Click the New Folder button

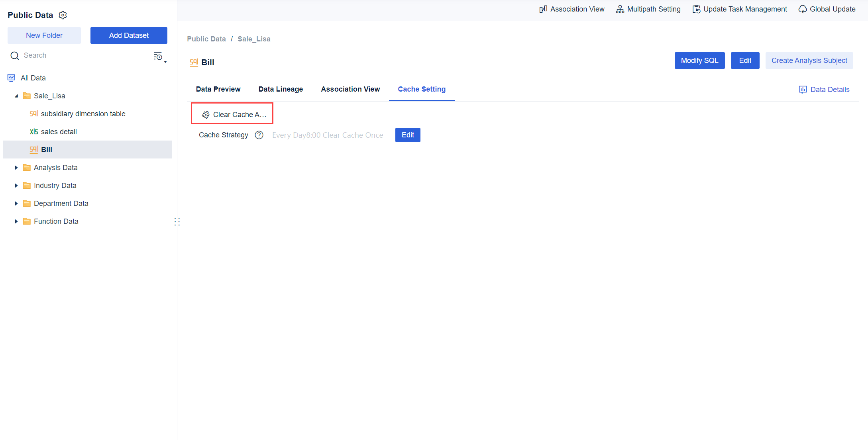44,35
